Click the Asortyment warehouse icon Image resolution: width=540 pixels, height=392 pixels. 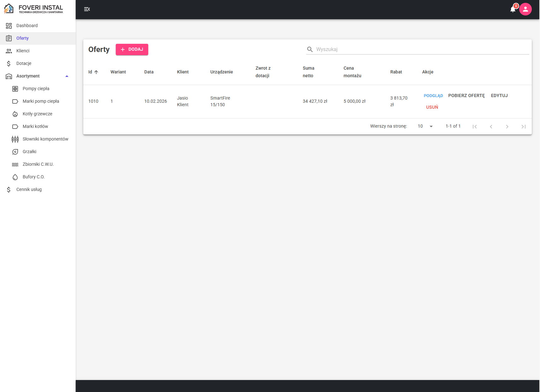coord(9,76)
